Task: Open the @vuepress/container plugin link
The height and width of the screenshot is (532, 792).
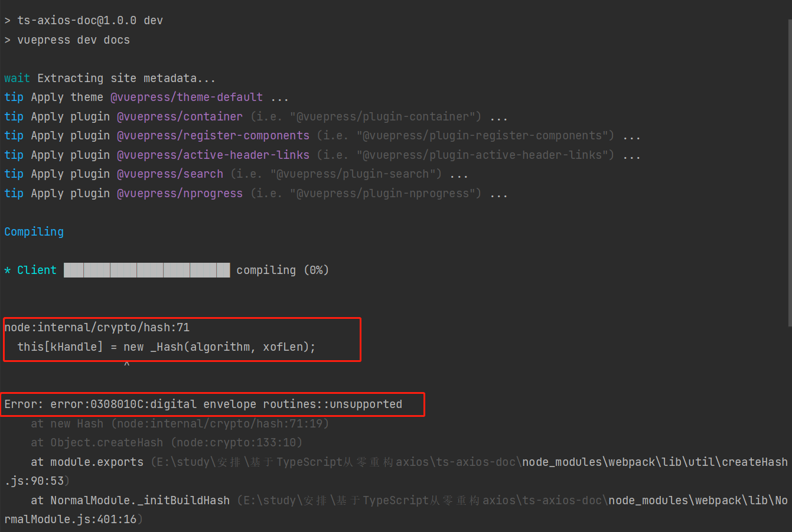Action: (180, 117)
